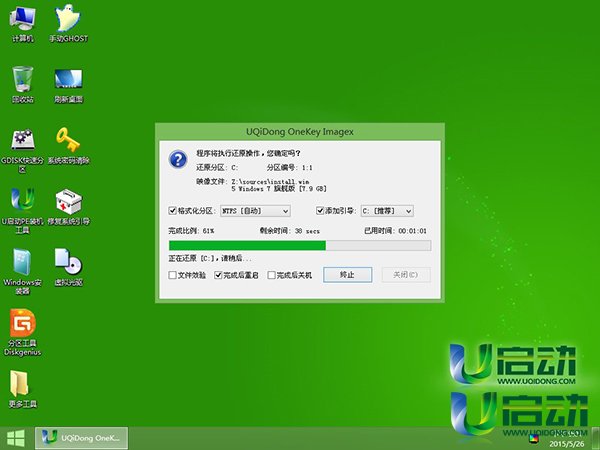Click the disabled 关闭(C) button
The height and width of the screenshot is (450, 600).
point(406,275)
